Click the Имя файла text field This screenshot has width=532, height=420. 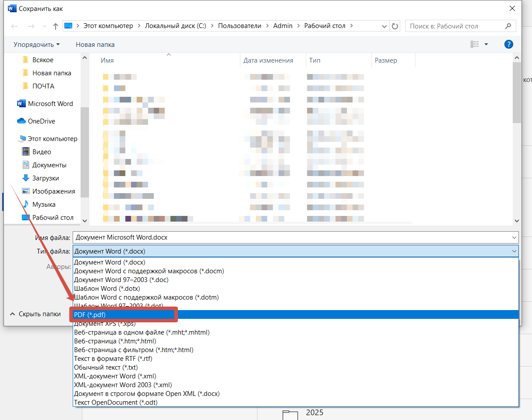(289, 237)
